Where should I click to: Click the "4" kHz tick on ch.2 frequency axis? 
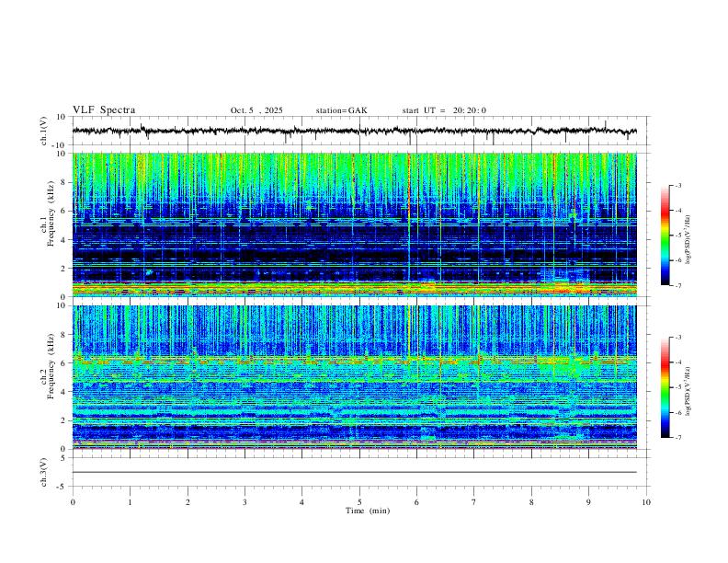64,392
